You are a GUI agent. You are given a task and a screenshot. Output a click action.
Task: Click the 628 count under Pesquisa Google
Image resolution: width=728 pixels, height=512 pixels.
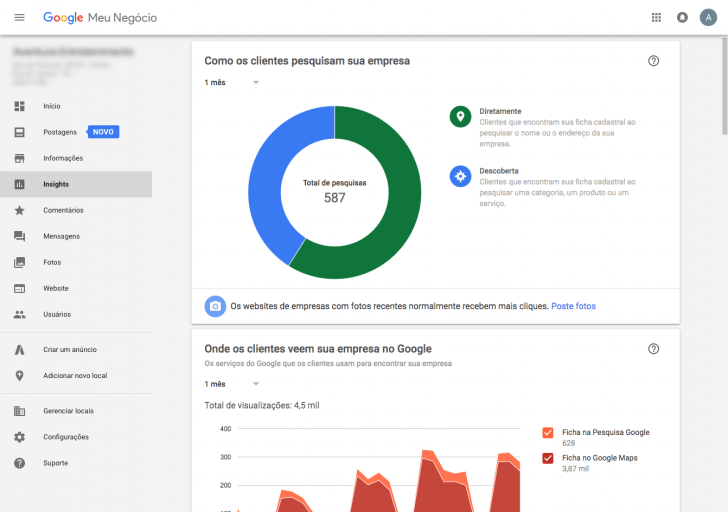568,443
